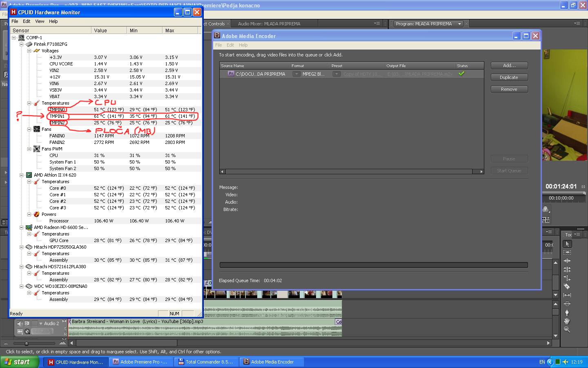Open the Tools panel flyout menu
This screenshot has width=588, height=368.
pyautogui.click(x=577, y=234)
